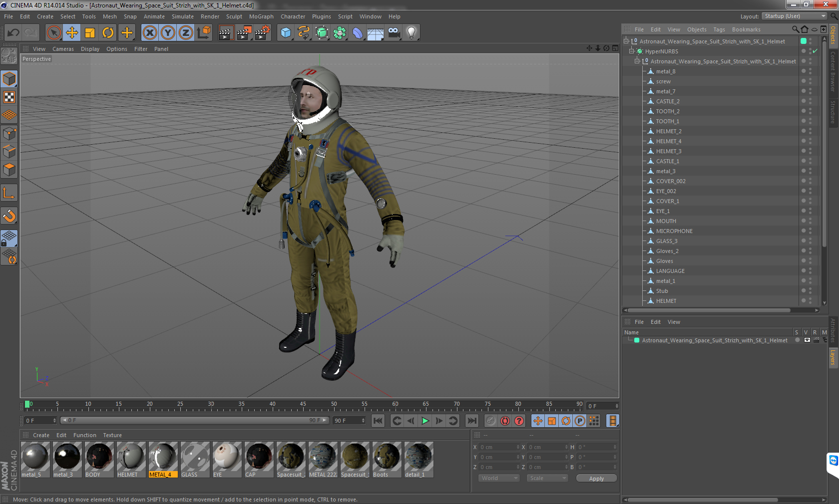Open the MoGraph menu

[261, 16]
